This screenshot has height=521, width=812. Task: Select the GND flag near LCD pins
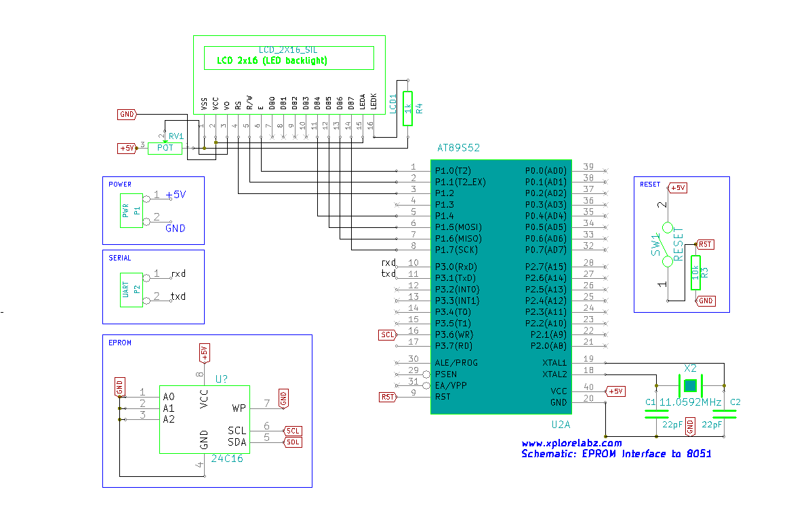click(127, 114)
